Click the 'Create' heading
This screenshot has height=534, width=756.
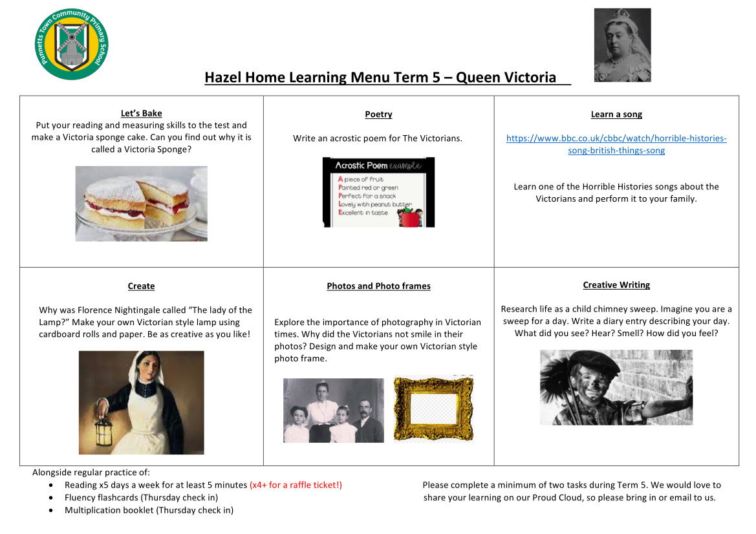pos(141,286)
